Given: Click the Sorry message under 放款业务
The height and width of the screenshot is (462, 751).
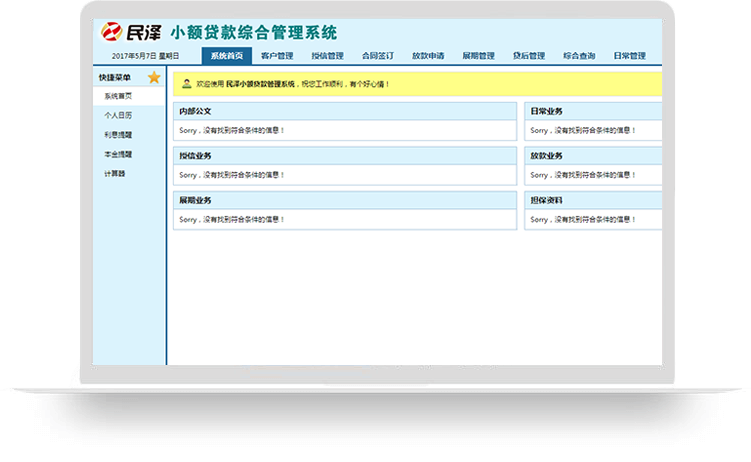Looking at the screenshot, I should tap(583, 175).
